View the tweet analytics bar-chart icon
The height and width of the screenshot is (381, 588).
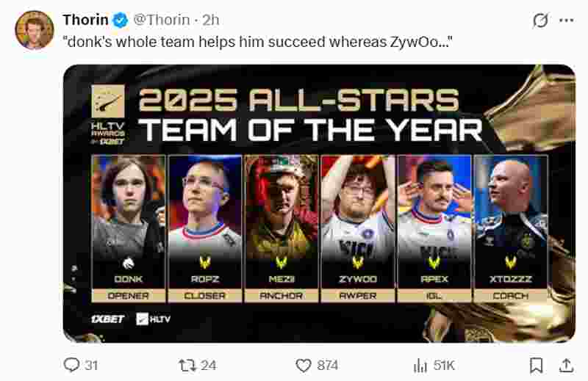click(420, 365)
